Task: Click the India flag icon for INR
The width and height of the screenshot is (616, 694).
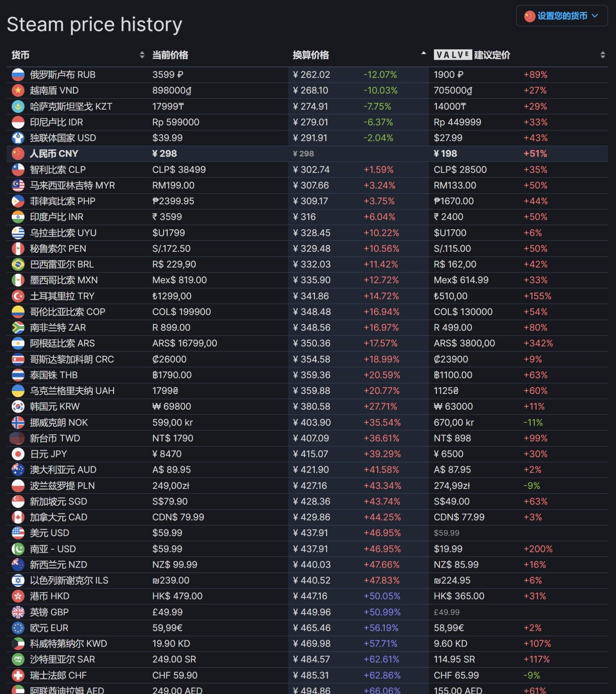Action: point(18,217)
